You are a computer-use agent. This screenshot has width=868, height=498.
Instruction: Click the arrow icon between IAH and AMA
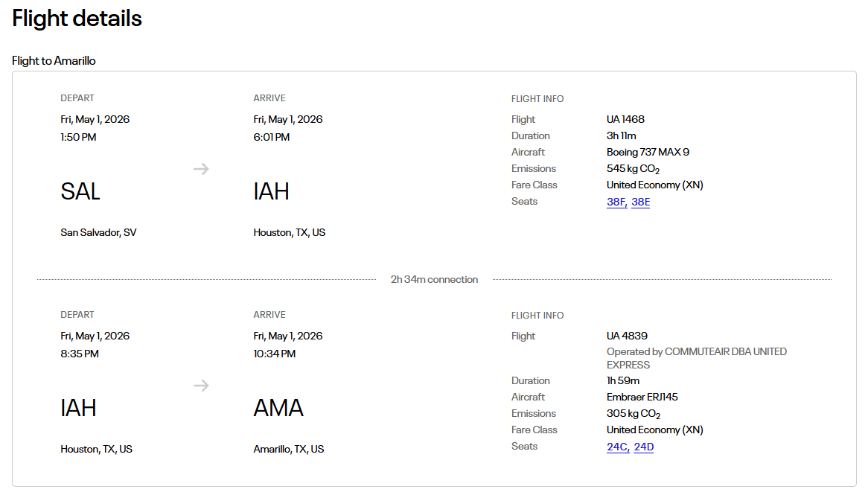pyautogui.click(x=201, y=386)
